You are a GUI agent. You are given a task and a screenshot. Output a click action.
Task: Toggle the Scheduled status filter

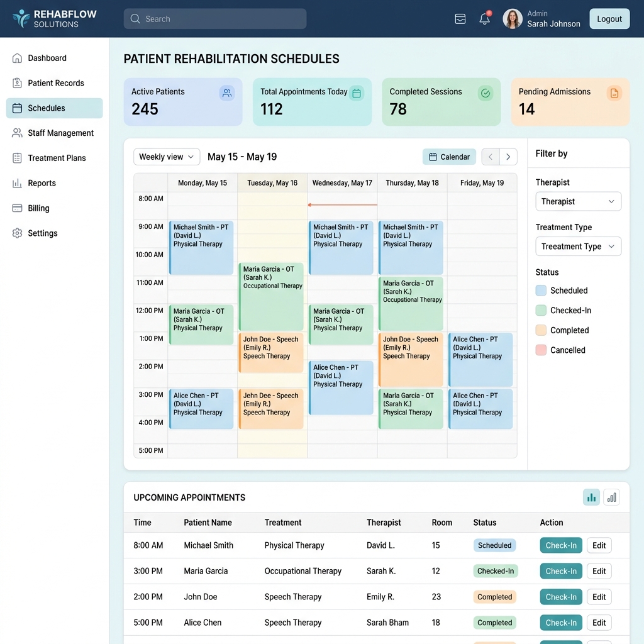541,291
